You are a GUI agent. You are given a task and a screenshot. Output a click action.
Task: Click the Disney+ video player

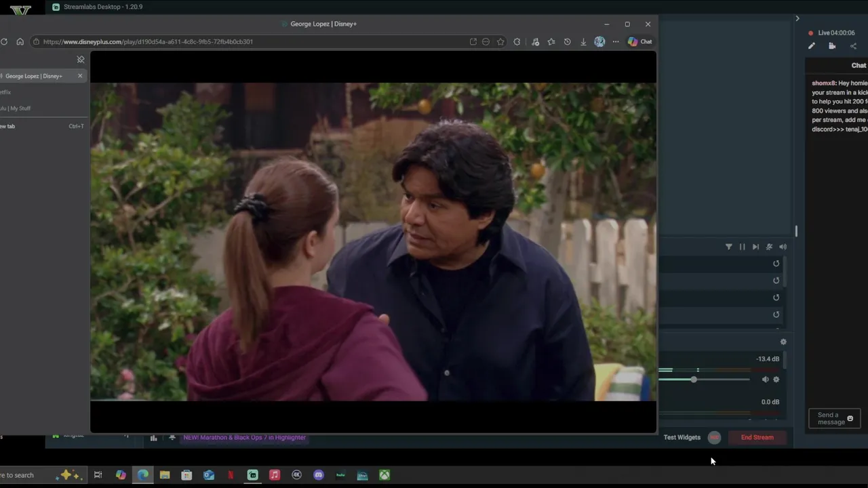pos(373,242)
